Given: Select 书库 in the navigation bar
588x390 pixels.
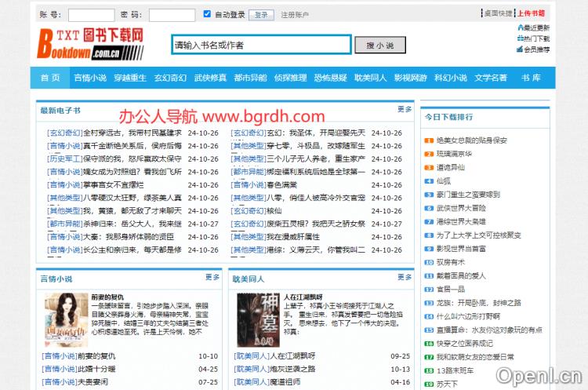Looking at the screenshot, I should (x=531, y=78).
